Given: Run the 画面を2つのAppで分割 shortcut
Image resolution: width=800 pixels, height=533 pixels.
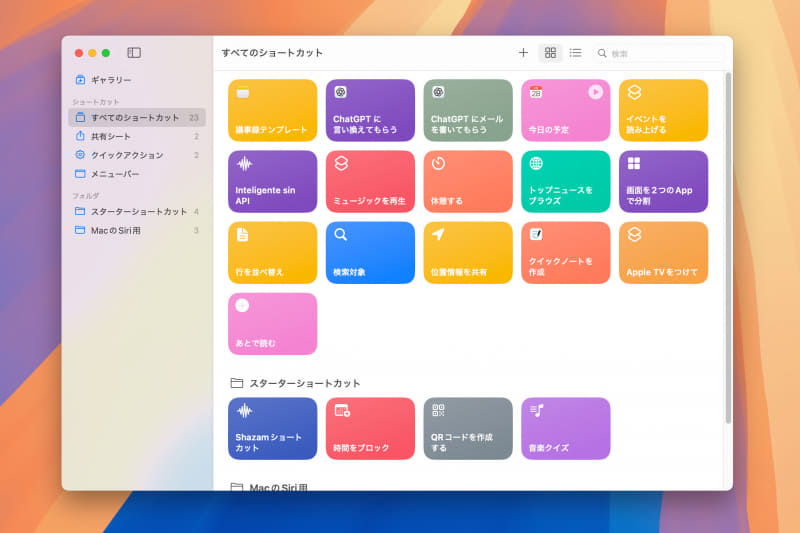Looking at the screenshot, I should 663,182.
